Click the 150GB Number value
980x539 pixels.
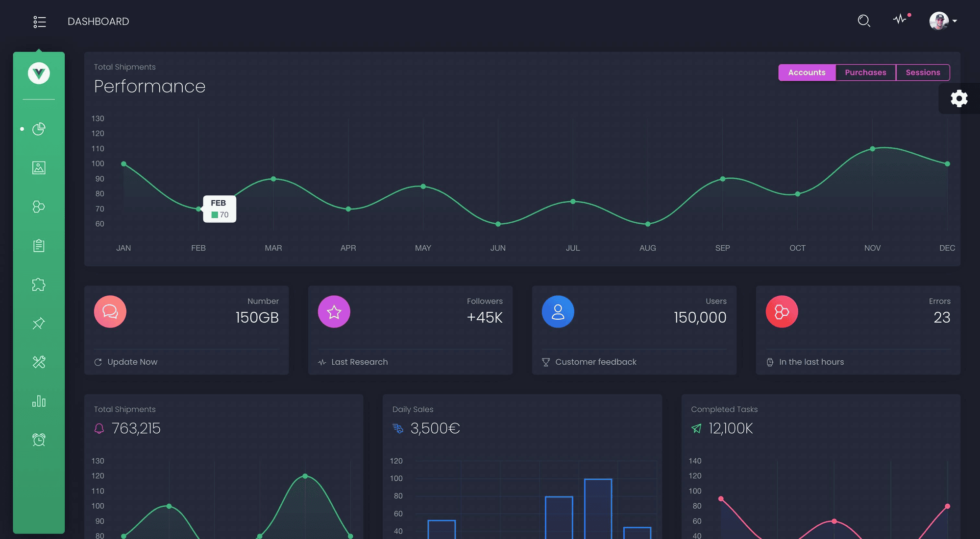pyautogui.click(x=257, y=318)
